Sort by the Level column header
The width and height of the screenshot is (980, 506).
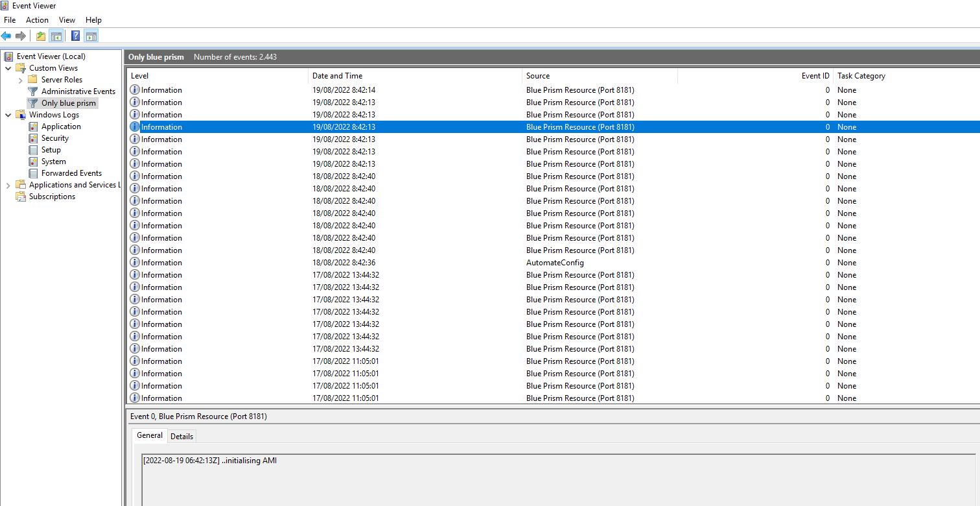click(x=218, y=76)
